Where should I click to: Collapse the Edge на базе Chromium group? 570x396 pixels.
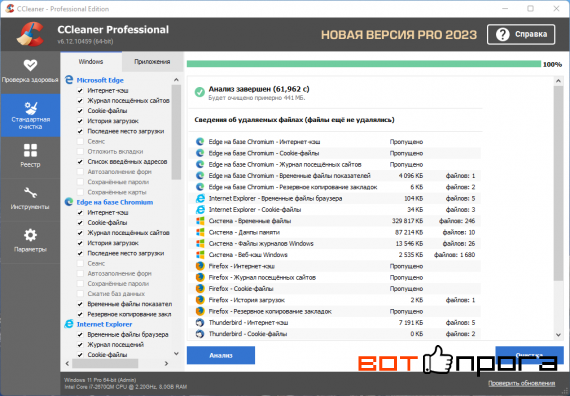(115, 202)
